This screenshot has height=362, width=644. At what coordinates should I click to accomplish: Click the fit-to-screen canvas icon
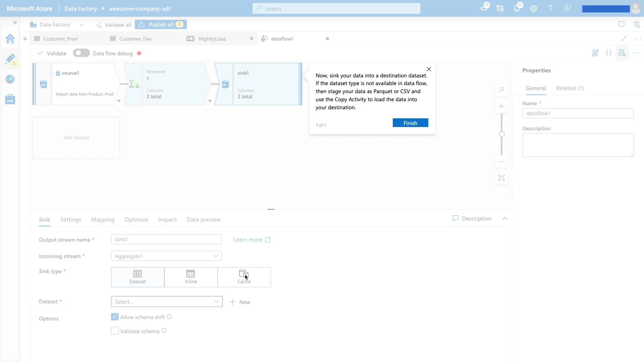coord(501,178)
